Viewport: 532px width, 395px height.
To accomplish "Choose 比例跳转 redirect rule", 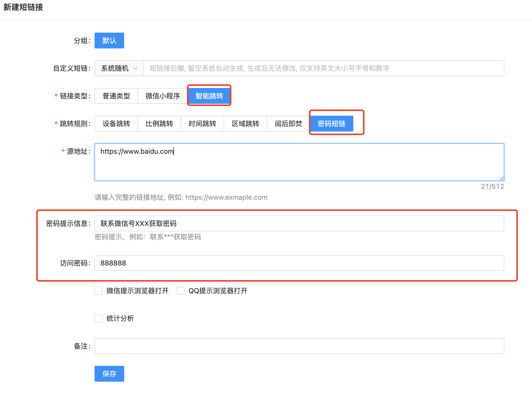I will [x=159, y=124].
